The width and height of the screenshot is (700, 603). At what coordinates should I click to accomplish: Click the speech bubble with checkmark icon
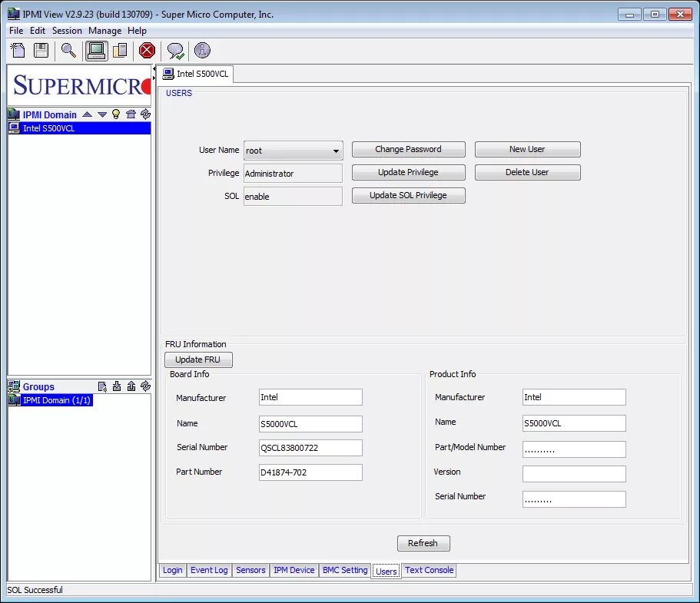(175, 51)
